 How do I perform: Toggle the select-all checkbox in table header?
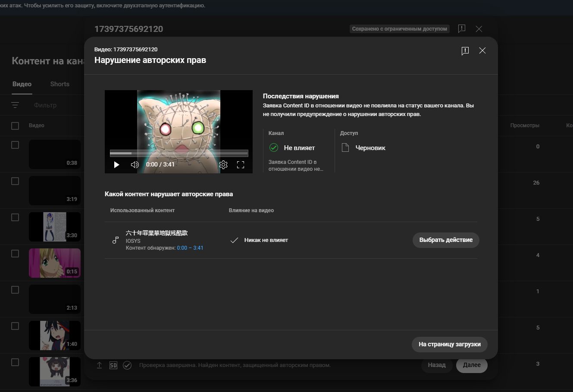pyautogui.click(x=15, y=125)
